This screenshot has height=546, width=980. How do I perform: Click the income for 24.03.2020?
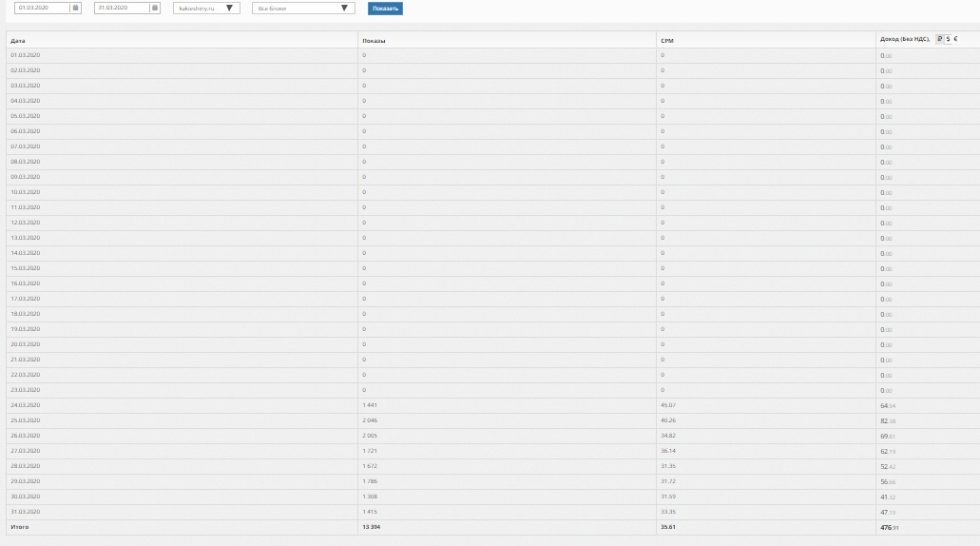coord(888,406)
